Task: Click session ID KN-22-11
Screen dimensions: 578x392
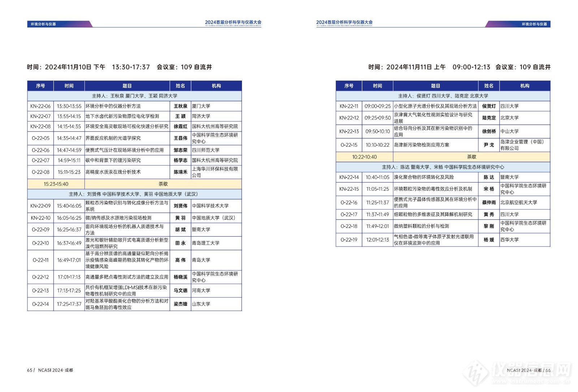Action: coord(349,106)
